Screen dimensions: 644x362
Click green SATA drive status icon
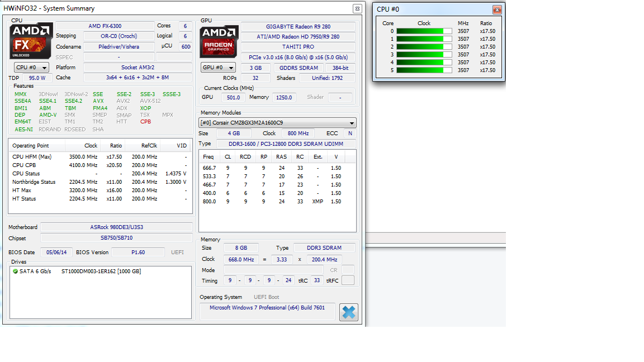point(15,271)
